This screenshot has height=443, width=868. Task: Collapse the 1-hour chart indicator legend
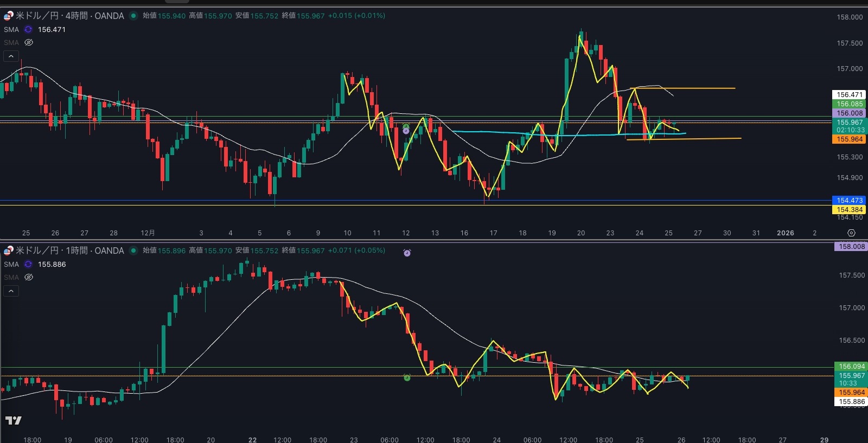point(11,291)
